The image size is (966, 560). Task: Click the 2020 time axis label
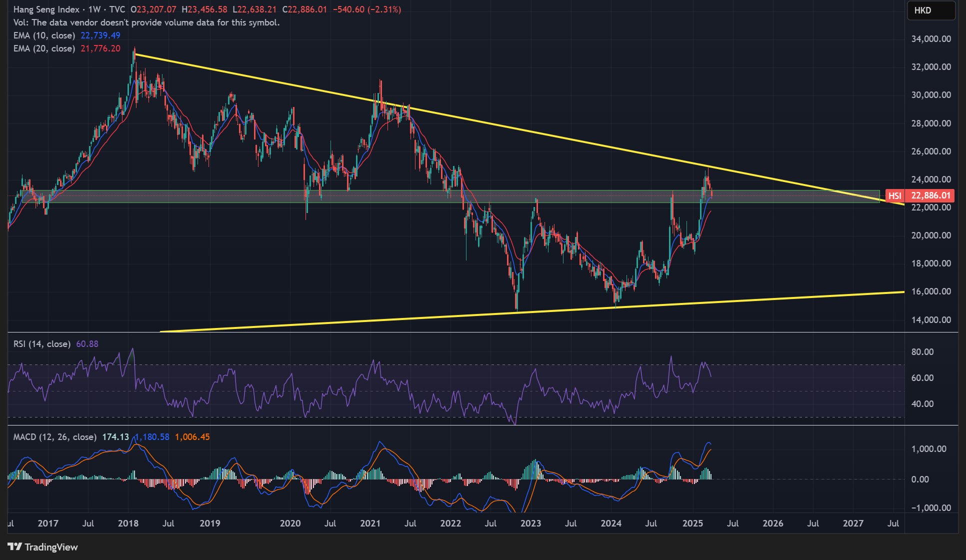pos(290,523)
